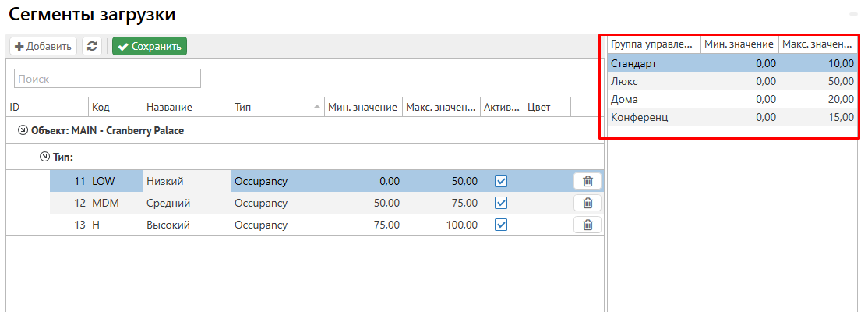Viewport: 868px width, 312px height.
Task: Click into the Поиск search field
Action: click(108, 79)
